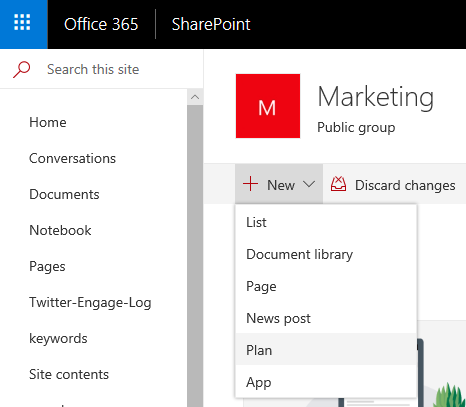The image size is (466, 407).
Task: Go to Home in the left navigation
Action: (48, 122)
